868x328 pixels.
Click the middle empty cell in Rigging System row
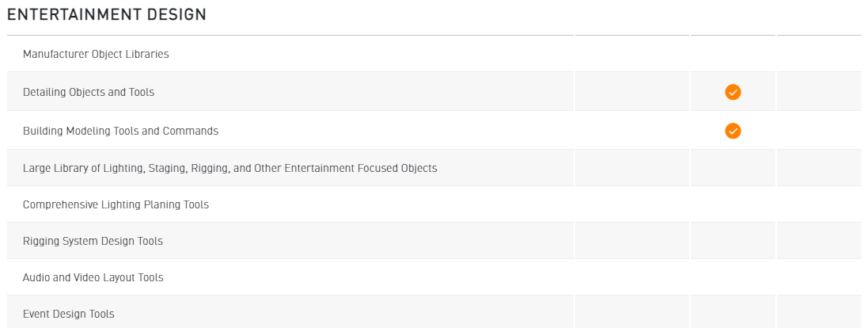click(733, 241)
